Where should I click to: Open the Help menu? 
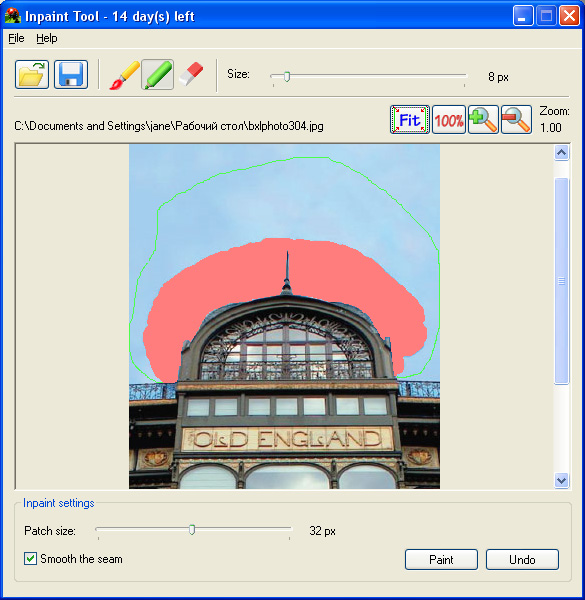[x=47, y=38]
